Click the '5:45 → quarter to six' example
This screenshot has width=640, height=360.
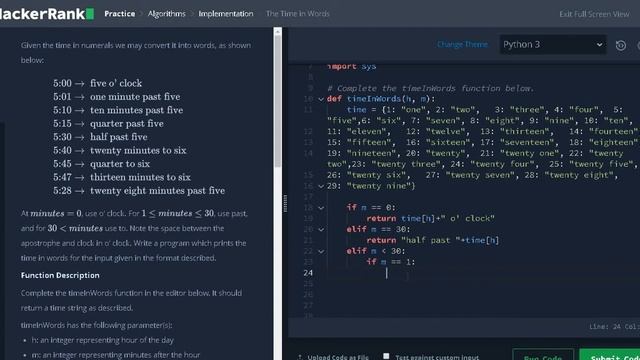pyautogui.click(x=101, y=164)
